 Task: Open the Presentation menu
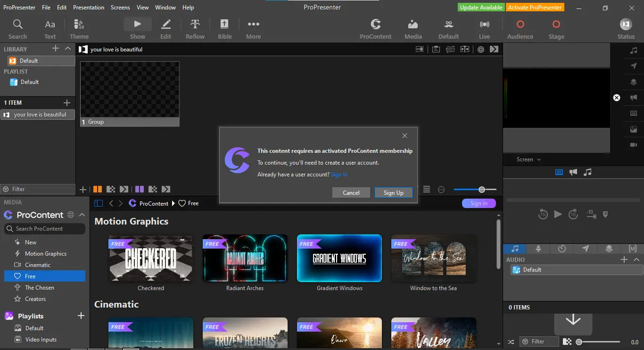tap(89, 8)
